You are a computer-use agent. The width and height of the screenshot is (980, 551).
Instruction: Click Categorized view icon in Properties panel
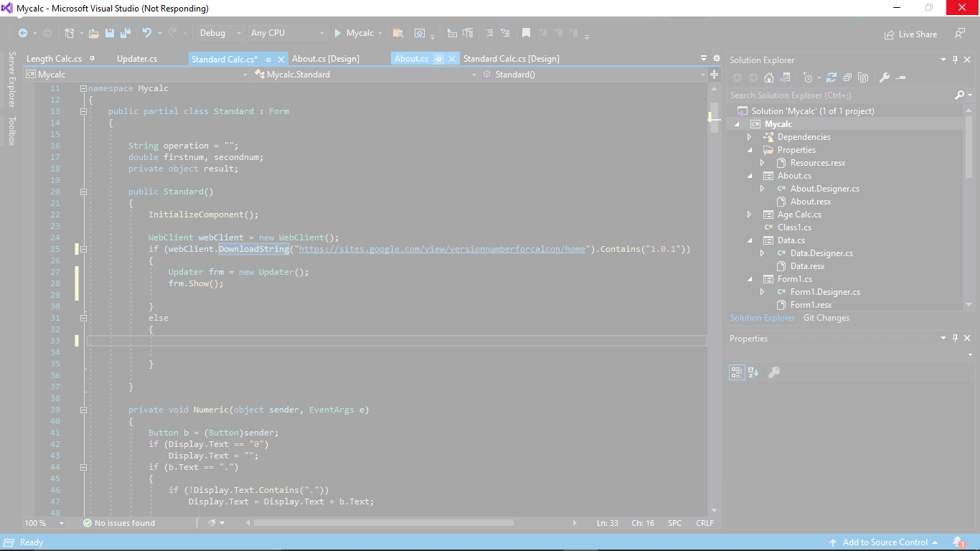[x=737, y=372]
